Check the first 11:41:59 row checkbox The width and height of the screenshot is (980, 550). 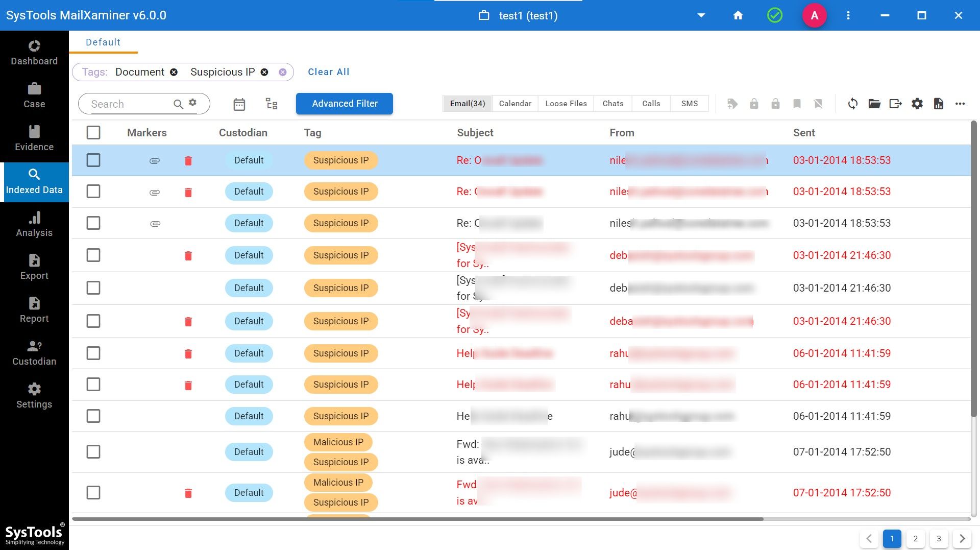pos(93,353)
